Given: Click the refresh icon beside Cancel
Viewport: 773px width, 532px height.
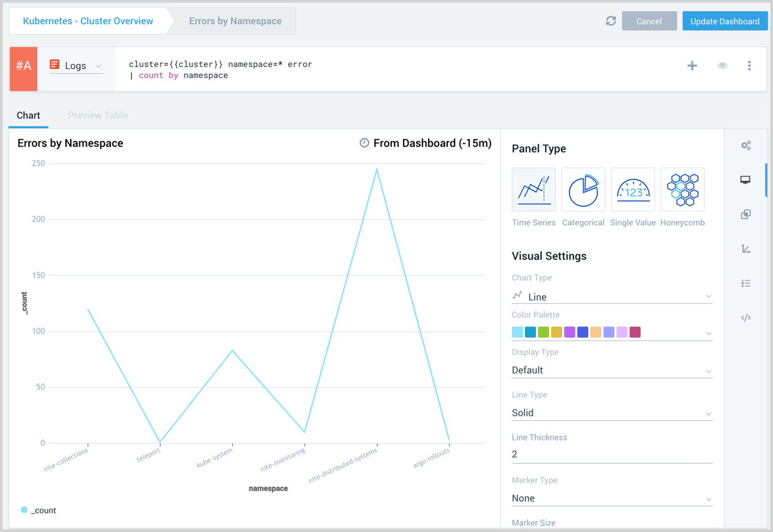Looking at the screenshot, I should point(610,21).
